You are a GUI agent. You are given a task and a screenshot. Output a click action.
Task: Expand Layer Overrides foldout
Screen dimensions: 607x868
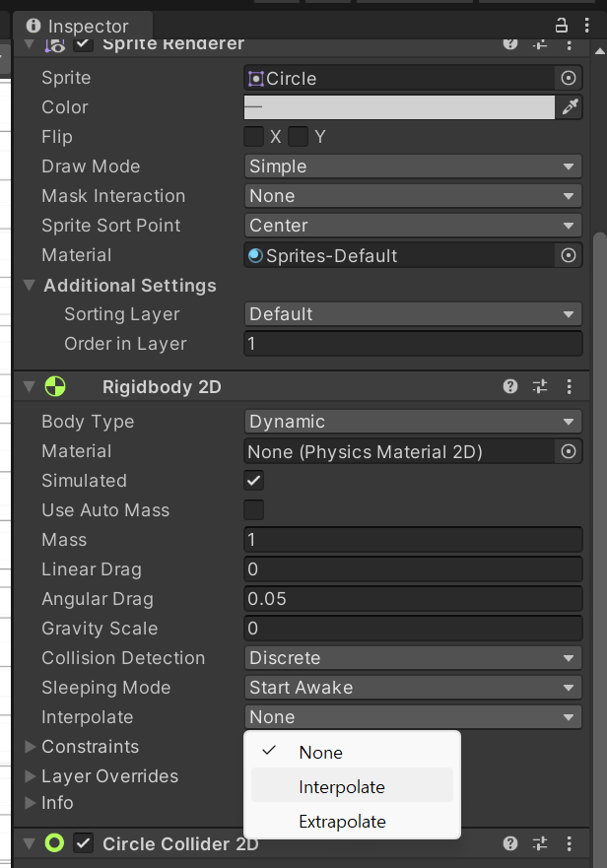[x=30, y=776]
